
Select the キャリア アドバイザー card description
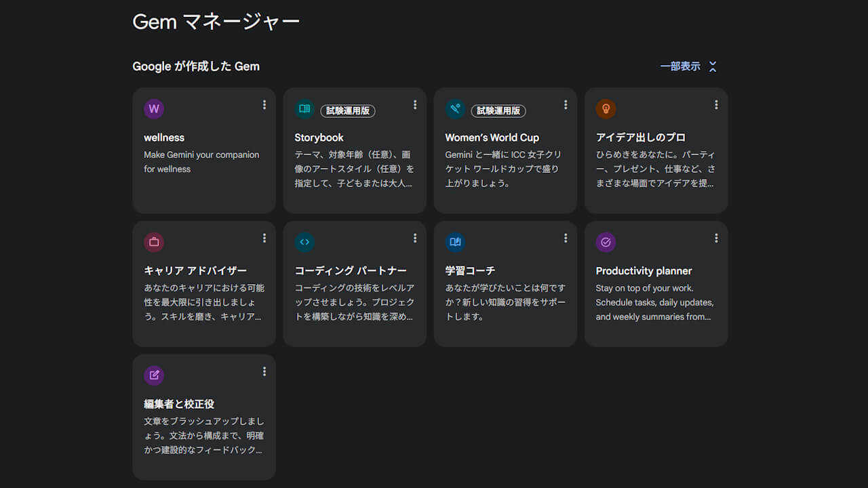click(203, 302)
